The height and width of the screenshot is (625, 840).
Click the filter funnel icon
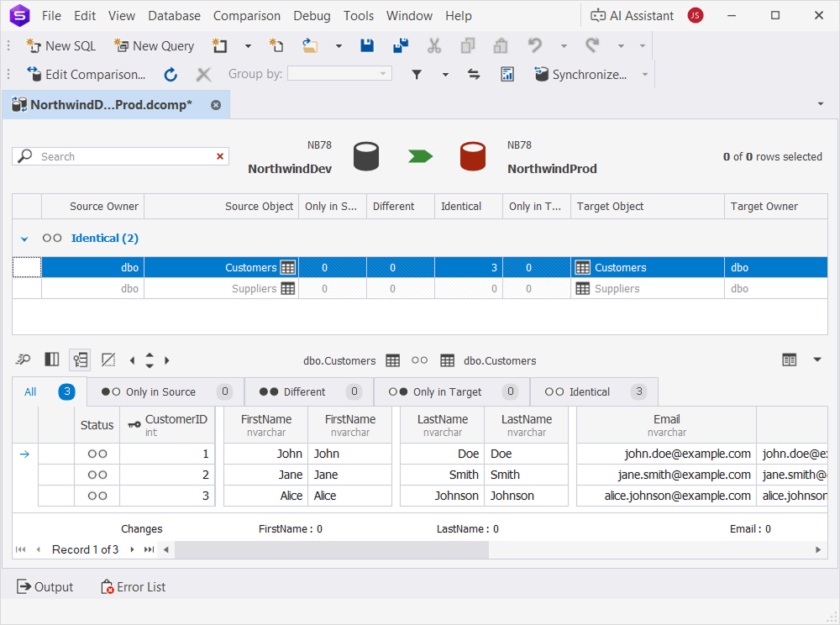tap(417, 75)
